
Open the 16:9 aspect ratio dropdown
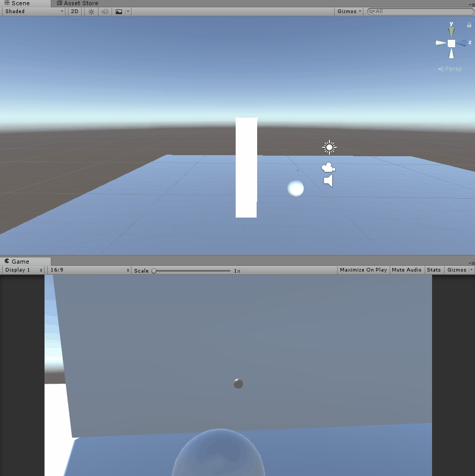click(89, 270)
